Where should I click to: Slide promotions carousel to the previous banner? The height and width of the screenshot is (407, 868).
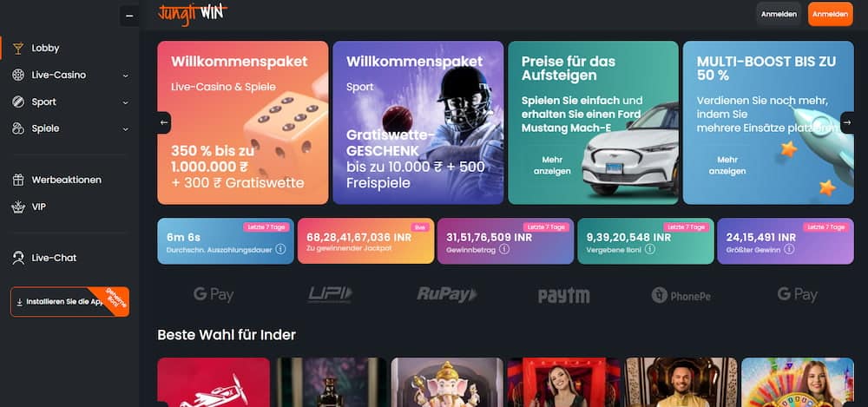click(x=164, y=122)
